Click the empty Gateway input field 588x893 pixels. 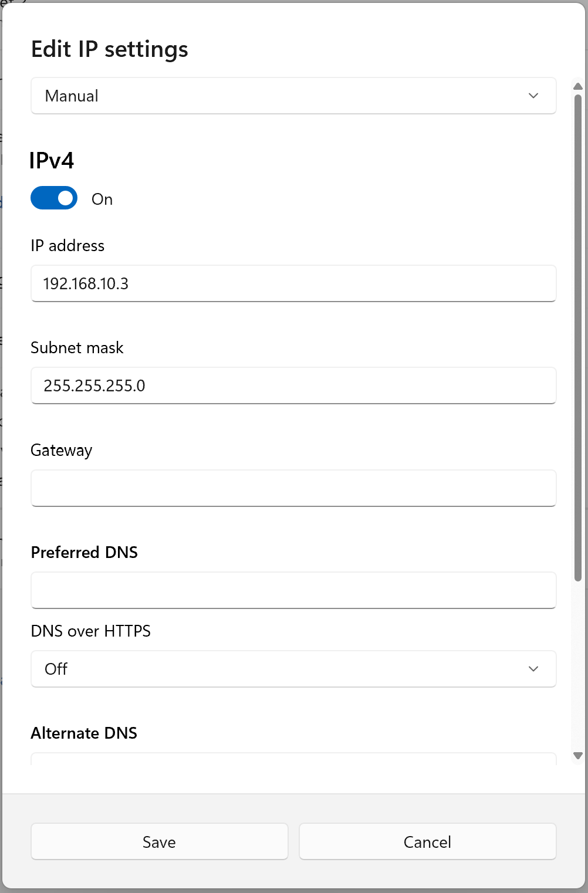[293, 488]
